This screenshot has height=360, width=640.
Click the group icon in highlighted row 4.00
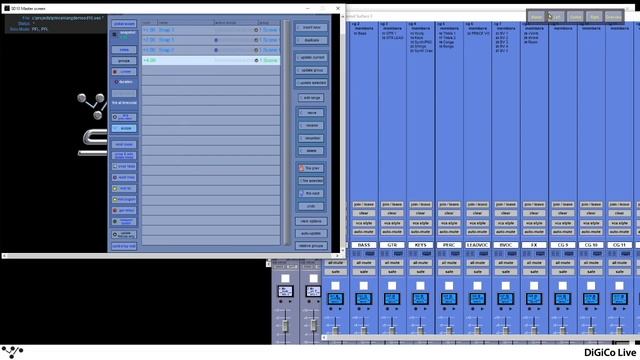(x=256, y=60)
